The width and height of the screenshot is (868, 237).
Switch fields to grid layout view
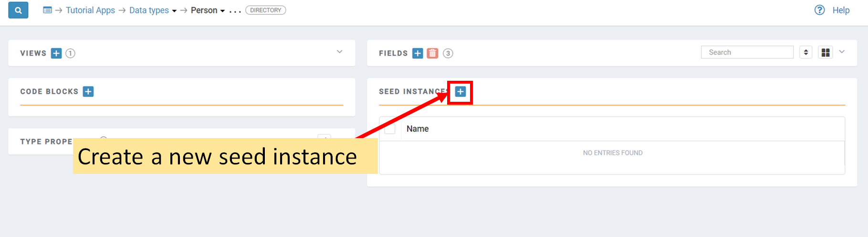pos(826,53)
